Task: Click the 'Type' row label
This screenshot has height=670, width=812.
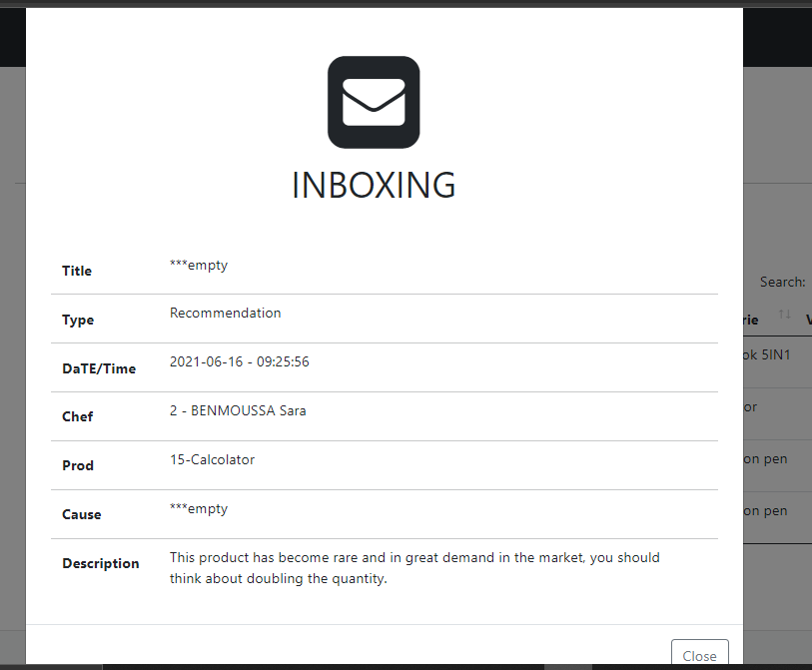Action: pyautogui.click(x=78, y=320)
